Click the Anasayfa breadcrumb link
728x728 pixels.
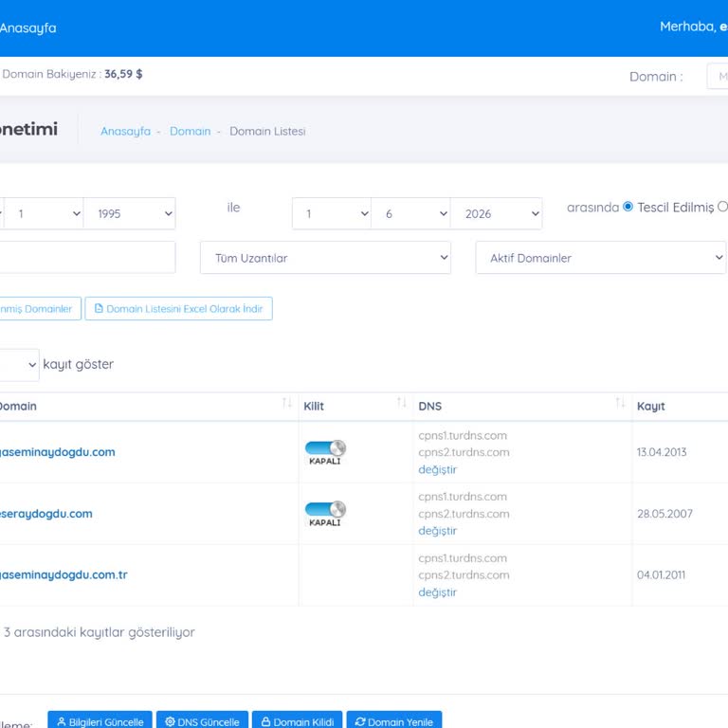pos(125,132)
